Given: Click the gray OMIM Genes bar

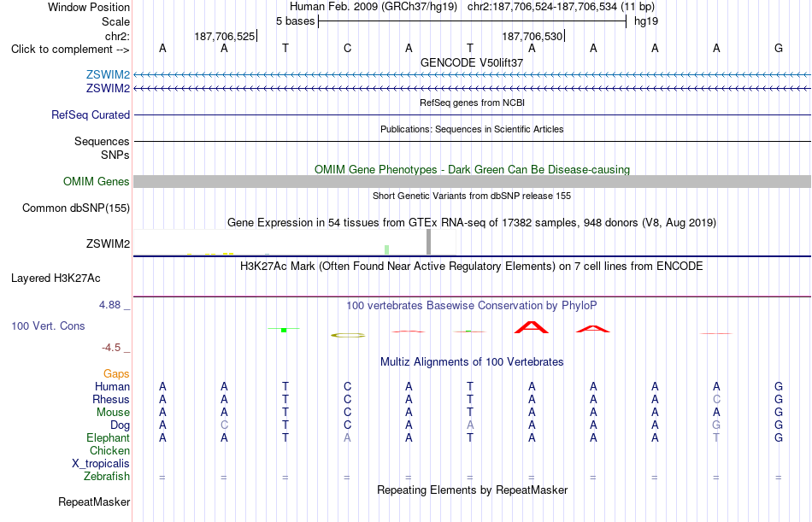Looking at the screenshot, I should pos(473,181).
